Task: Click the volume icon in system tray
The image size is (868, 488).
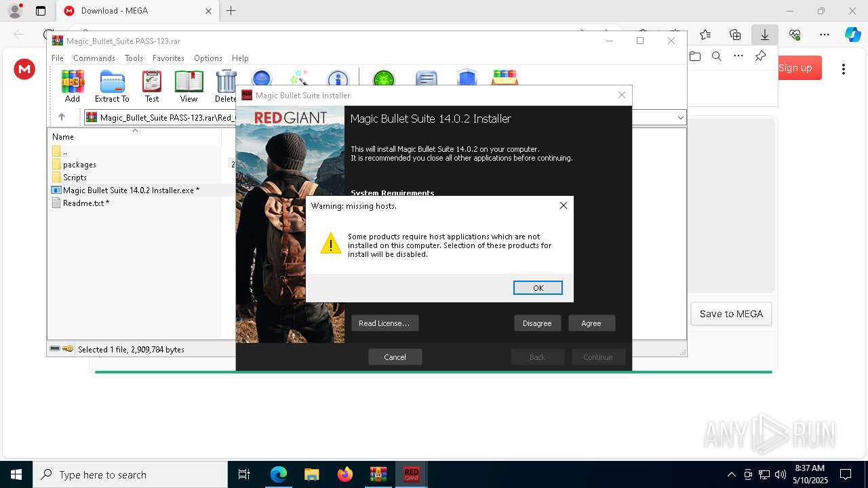Action: [x=780, y=474]
